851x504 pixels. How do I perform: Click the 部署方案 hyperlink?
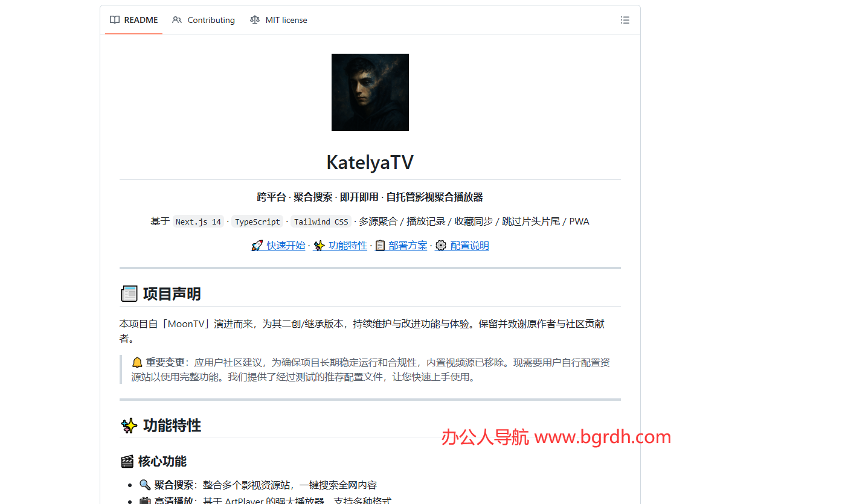[408, 245]
